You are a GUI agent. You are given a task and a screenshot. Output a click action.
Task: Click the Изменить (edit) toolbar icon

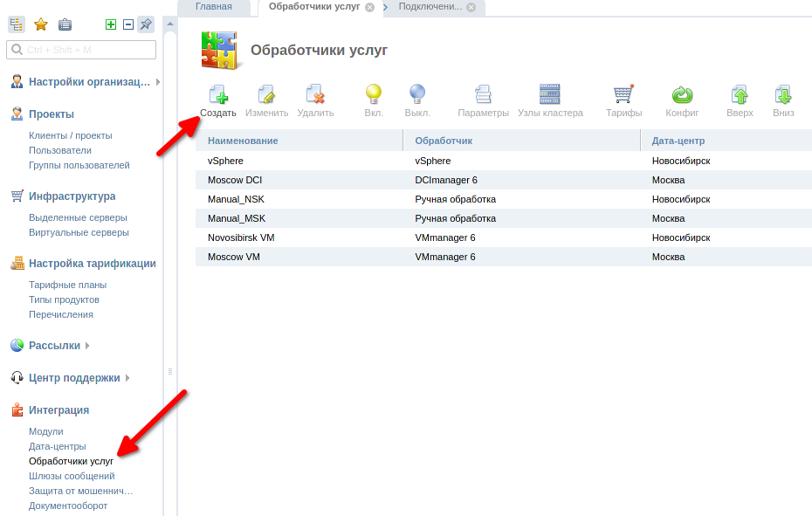[266, 95]
